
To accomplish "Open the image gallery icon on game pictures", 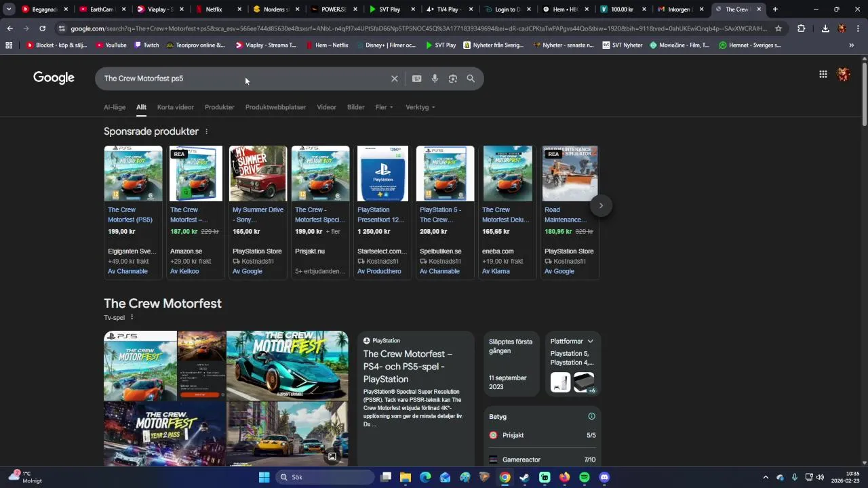I will tap(332, 456).
